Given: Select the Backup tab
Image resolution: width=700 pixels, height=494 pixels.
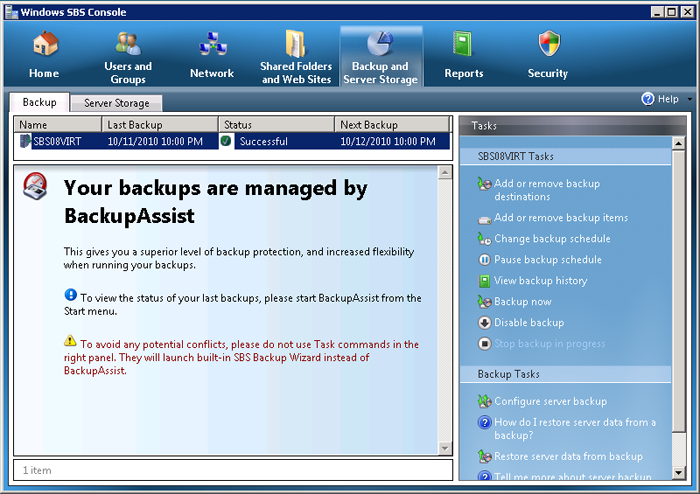Looking at the screenshot, I should pos(40,103).
